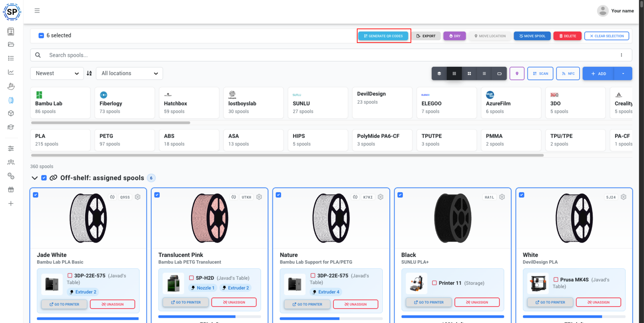Click the Export button
Image resolution: width=644 pixels, height=323 pixels.
426,36
